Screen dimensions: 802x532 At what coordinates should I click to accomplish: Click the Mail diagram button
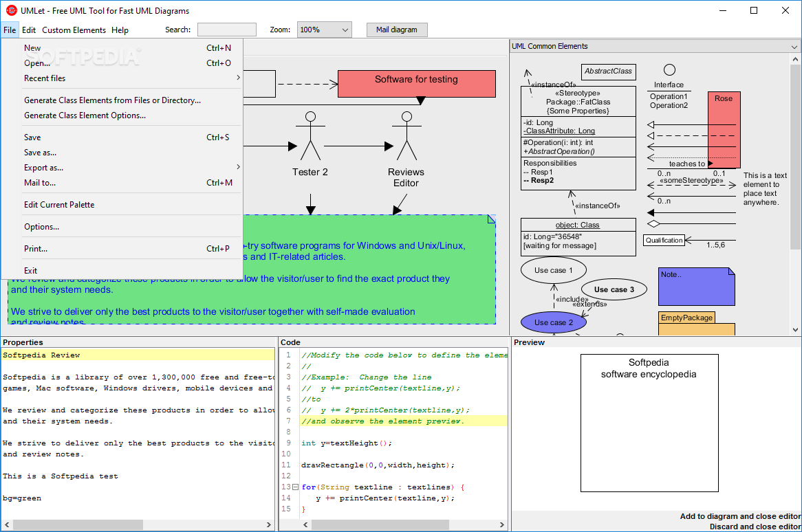tap(397, 30)
